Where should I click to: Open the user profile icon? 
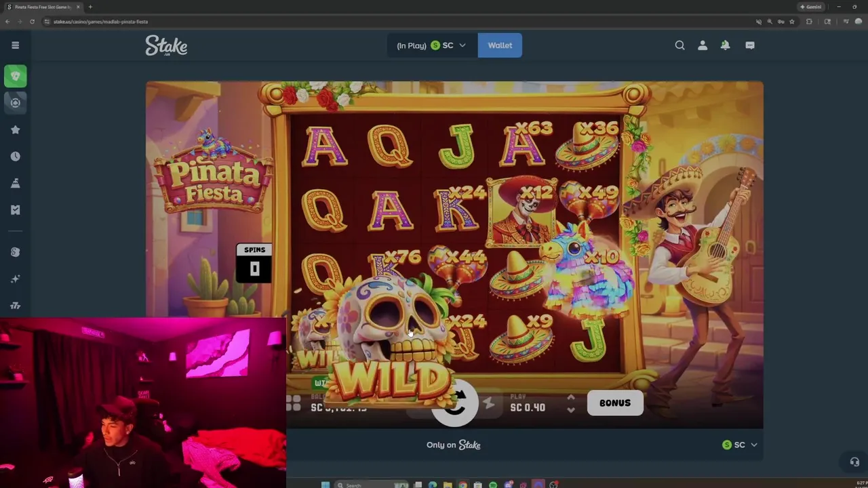pos(703,45)
